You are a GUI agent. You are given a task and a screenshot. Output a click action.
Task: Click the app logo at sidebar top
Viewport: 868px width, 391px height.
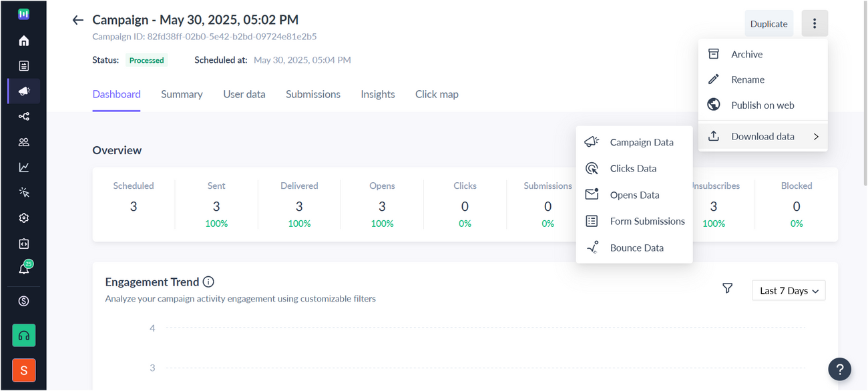click(x=24, y=13)
